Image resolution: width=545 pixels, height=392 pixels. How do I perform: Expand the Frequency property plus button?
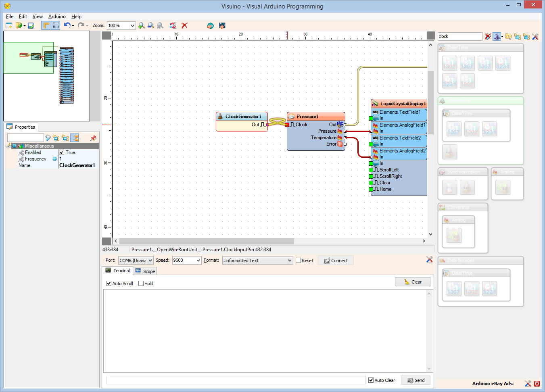coord(55,159)
